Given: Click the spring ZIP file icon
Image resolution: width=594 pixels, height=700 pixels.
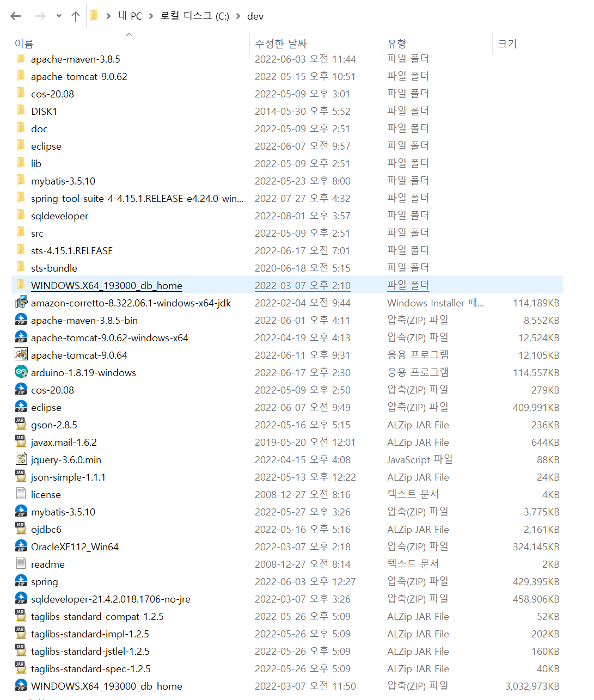Looking at the screenshot, I should click(21, 581).
